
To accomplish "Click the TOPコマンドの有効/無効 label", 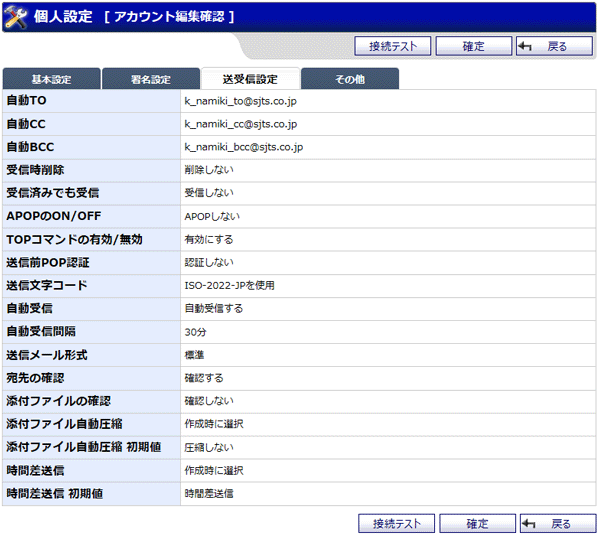I will coord(75,239).
